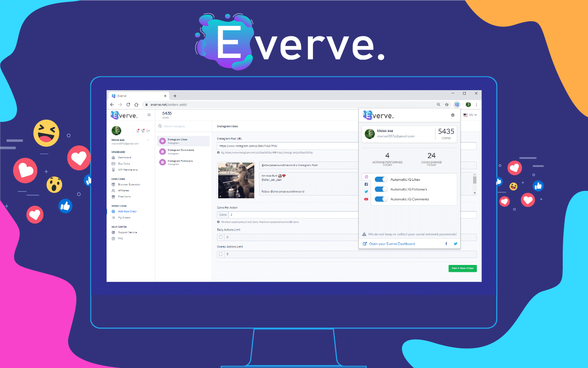Select the Twitter tab icon beside toggles
588x368 pixels.
click(x=366, y=192)
